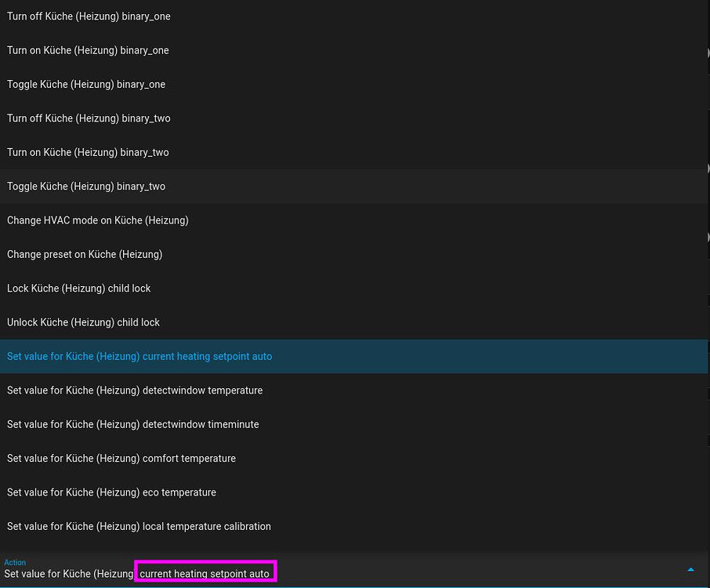Choose "Toggle Küche (Heizung) binary_two" action
This screenshot has height=588, width=710.
tap(86, 187)
